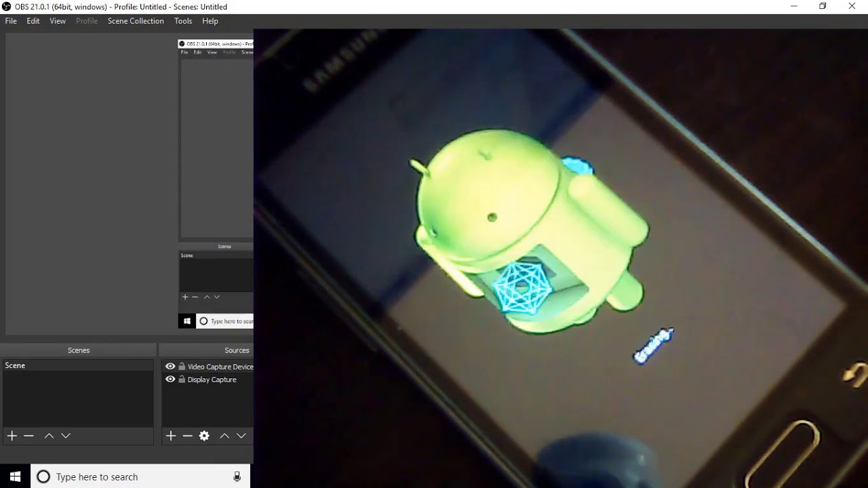Click Cortana microphone icon in search
The image size is (868, 488).
237,476
